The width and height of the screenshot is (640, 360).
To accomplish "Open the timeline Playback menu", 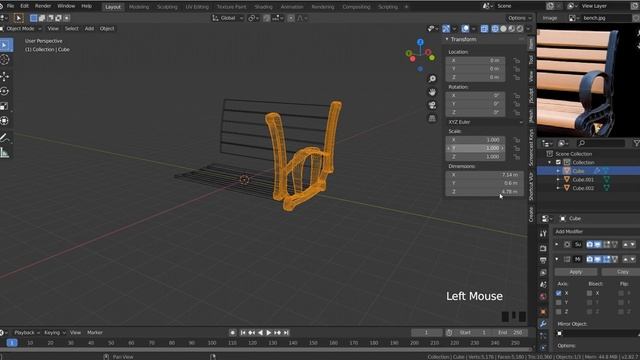I will 26,333.
